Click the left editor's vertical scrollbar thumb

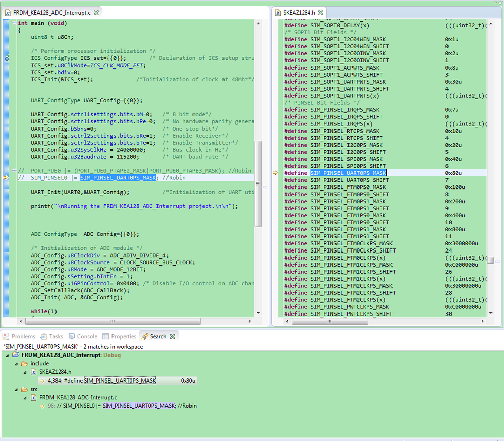258,184
